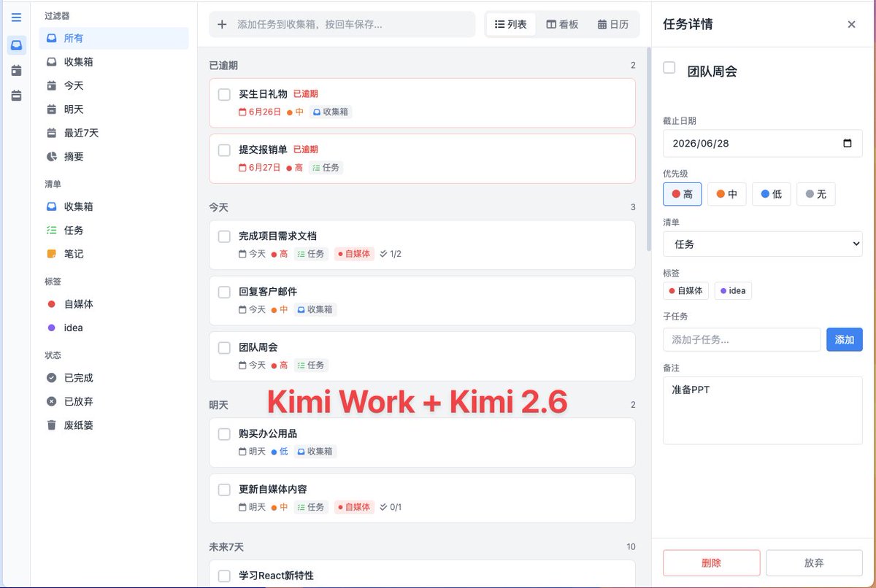This screenshot has width=876, height=588.
Task: Select 收集箱 under 过滤器
Action: (114, 62)
